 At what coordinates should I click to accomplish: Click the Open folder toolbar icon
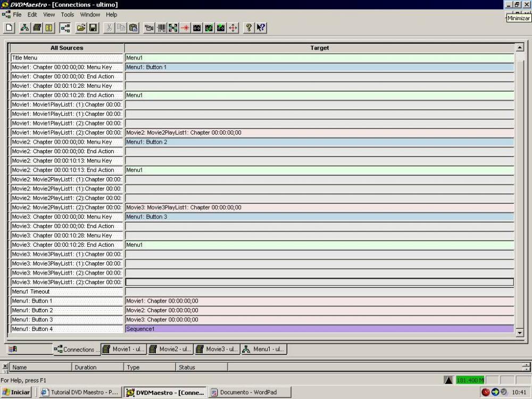click(81, 28)
